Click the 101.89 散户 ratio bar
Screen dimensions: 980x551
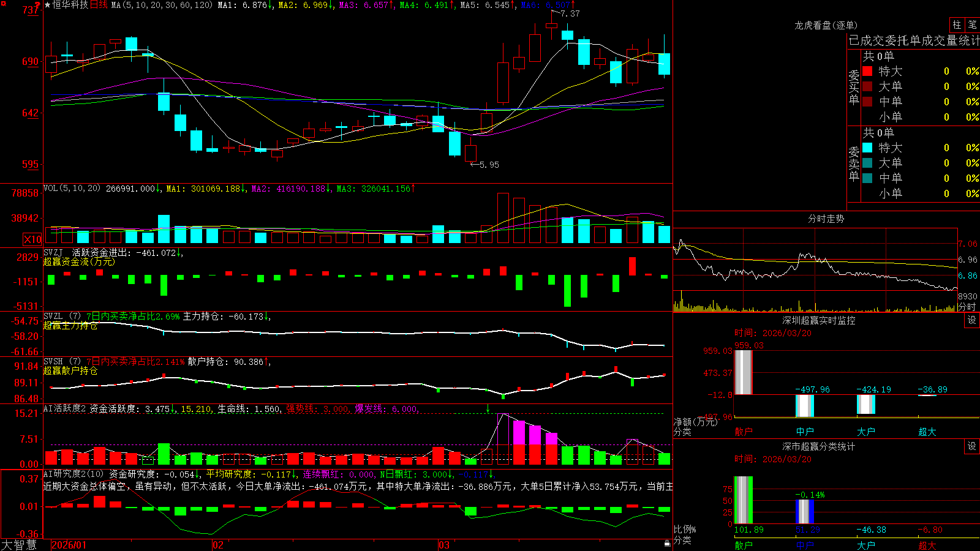[744, 500]
